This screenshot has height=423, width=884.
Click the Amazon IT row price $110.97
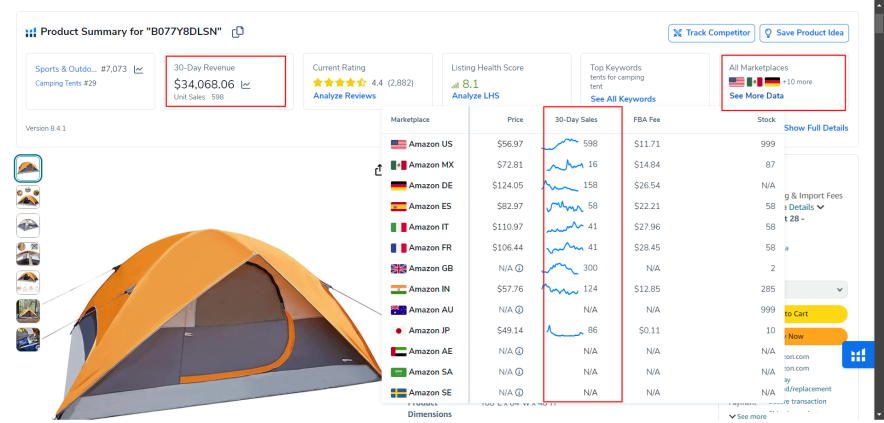pyautogui.click(x=508, y=227)
